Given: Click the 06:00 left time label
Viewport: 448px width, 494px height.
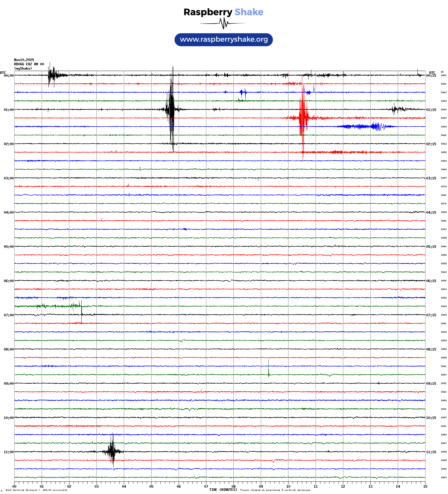Looking at the screenshot, I should pyautogui.click(x=9, y=281).
